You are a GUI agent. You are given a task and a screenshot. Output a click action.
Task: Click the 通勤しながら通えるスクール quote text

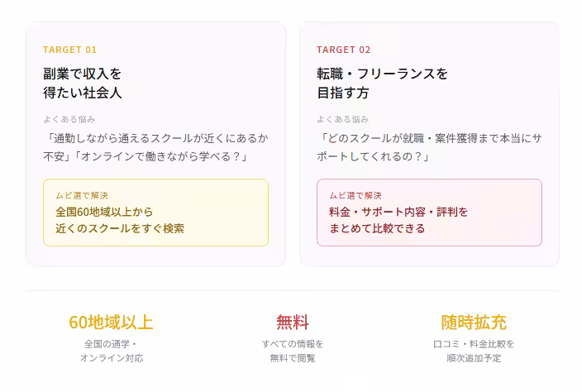156,146
